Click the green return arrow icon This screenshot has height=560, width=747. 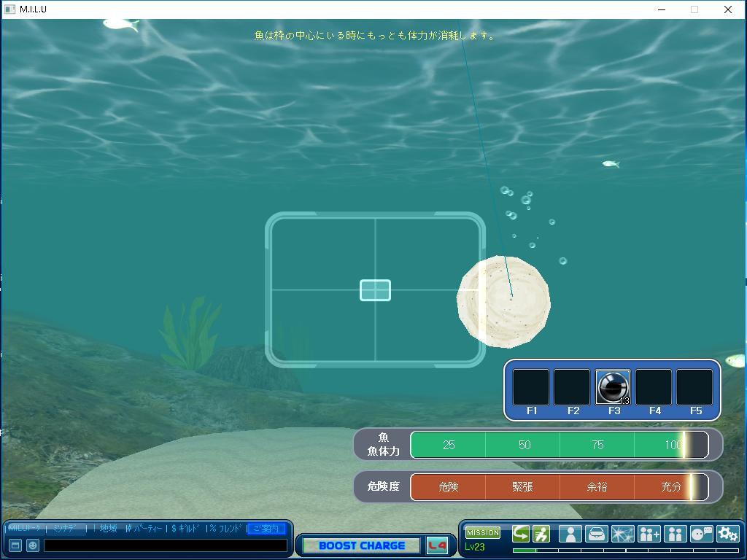point(520,534)
